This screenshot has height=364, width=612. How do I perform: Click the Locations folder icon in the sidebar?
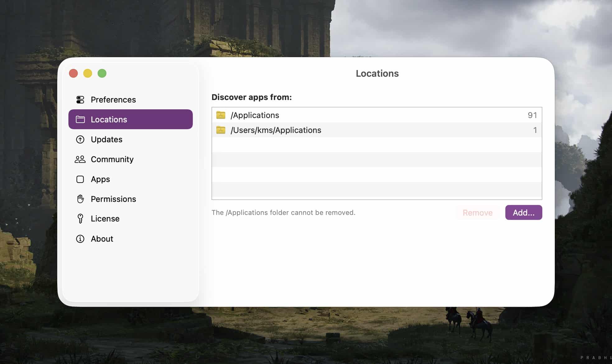tap(80, 120)
